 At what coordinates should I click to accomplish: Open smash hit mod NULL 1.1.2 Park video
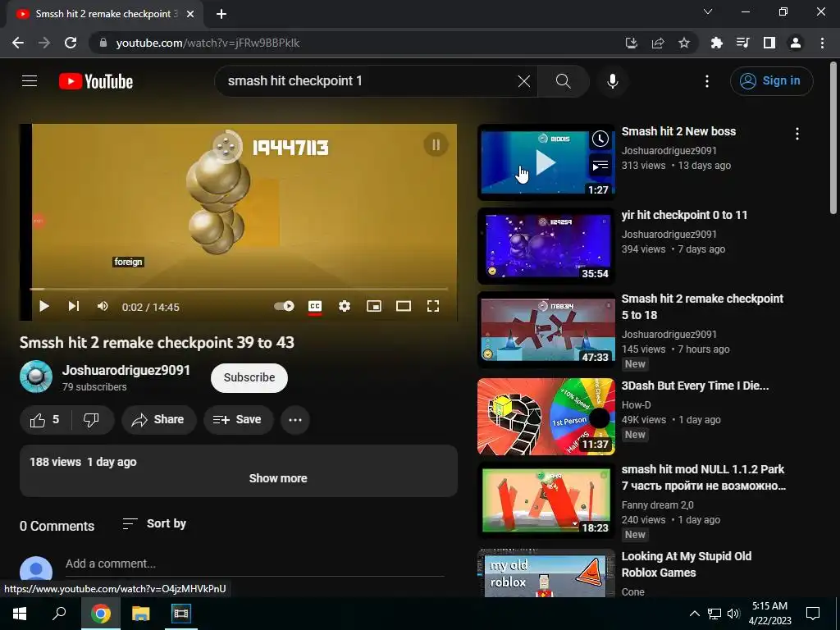(x=703, y=477)
